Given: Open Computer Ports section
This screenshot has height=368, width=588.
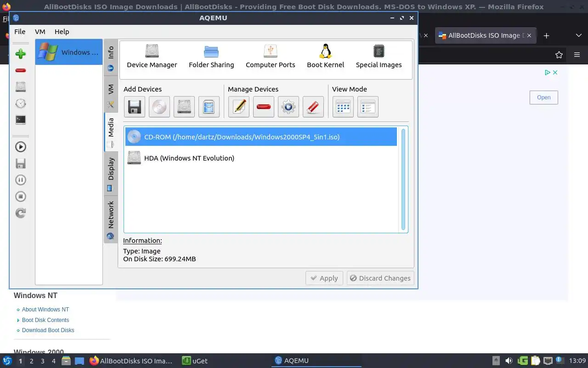Looking at the screenshot, I should tap(271, 56).
